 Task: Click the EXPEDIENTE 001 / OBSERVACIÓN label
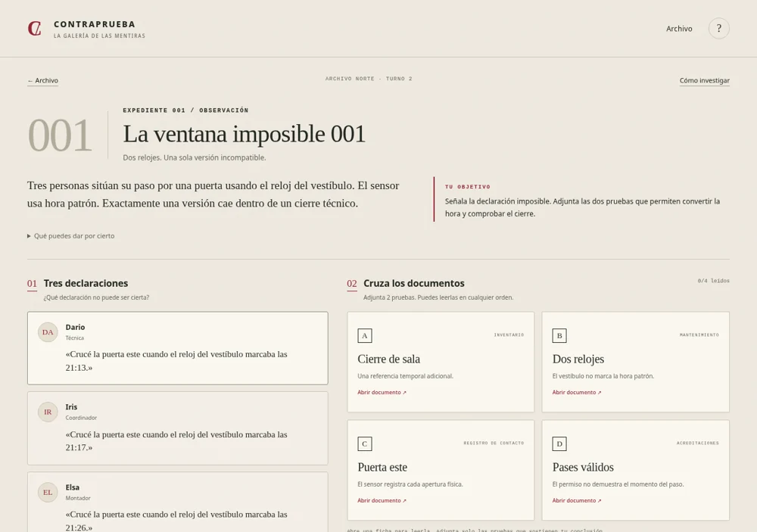[x=185, y=110]
